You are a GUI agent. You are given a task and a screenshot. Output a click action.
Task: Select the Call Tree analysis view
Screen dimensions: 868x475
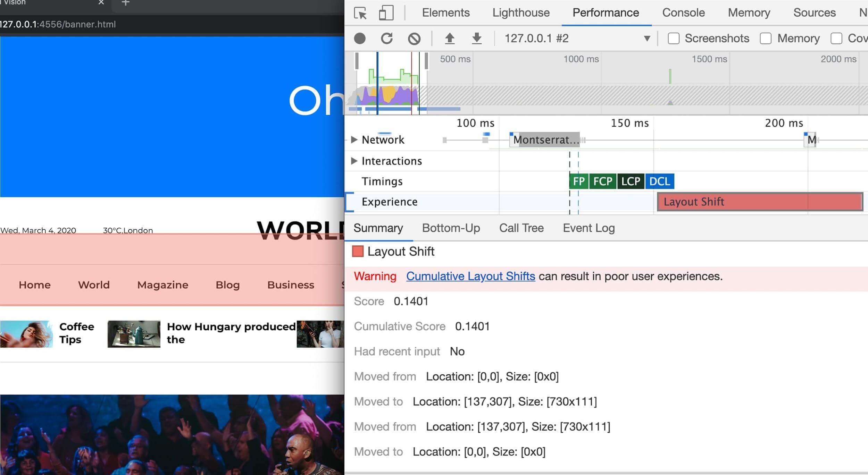pos(521,228)
